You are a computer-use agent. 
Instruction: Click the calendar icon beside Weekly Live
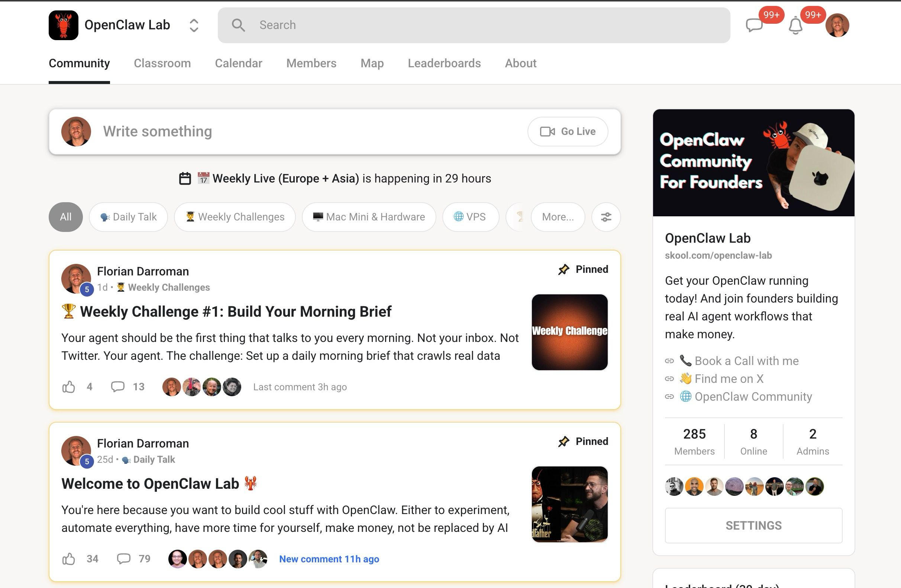[x=185, y=178]
